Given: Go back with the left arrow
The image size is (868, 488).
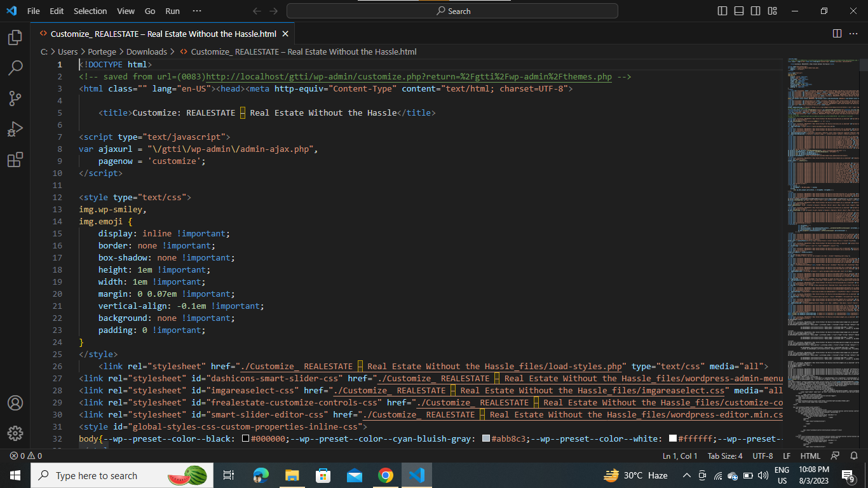Looking at the screenshot, I should pyautogui.click(x=257, y=11).
